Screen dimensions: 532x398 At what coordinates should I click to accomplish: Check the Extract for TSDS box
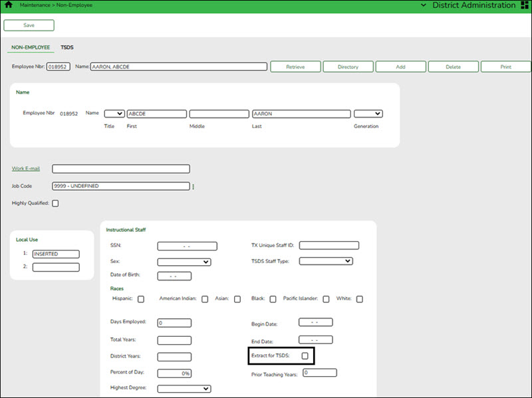click(305, 356)
